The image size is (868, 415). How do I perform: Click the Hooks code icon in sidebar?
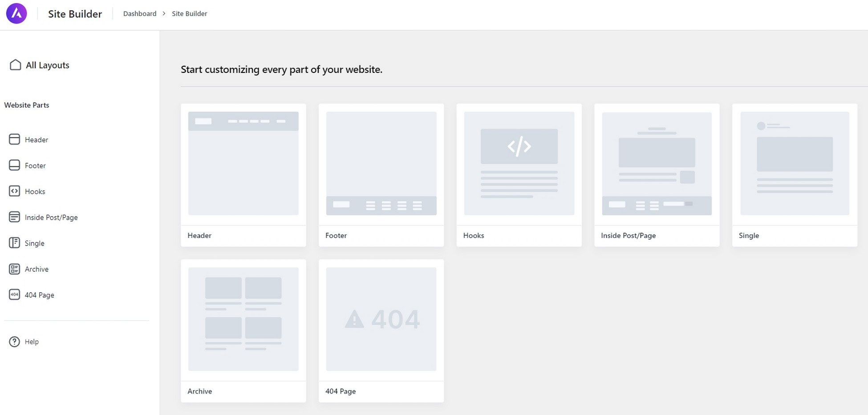(14, 191)
